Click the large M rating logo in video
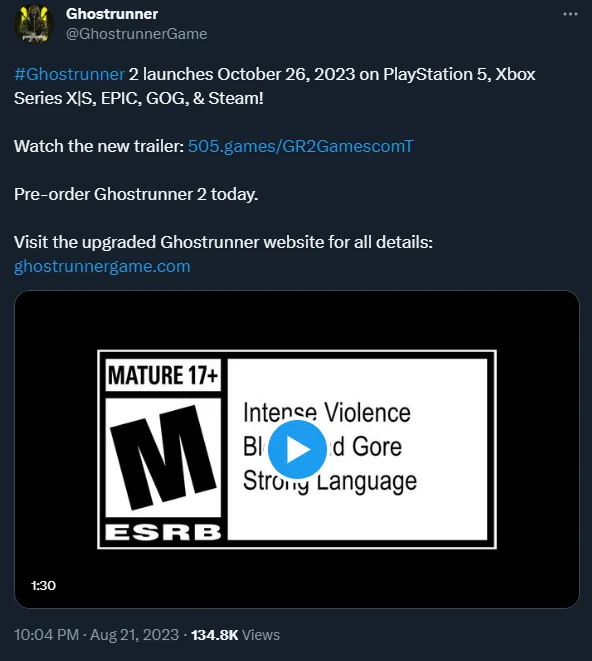The width and height of the screenshot is (592, 661). [x=163, y=458]
